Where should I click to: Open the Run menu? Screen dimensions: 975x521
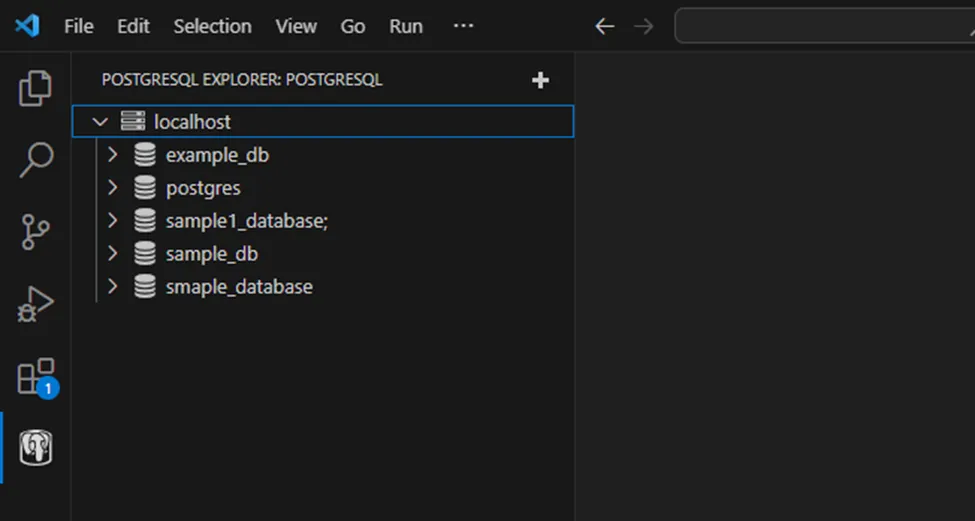(x=406, y=26)
